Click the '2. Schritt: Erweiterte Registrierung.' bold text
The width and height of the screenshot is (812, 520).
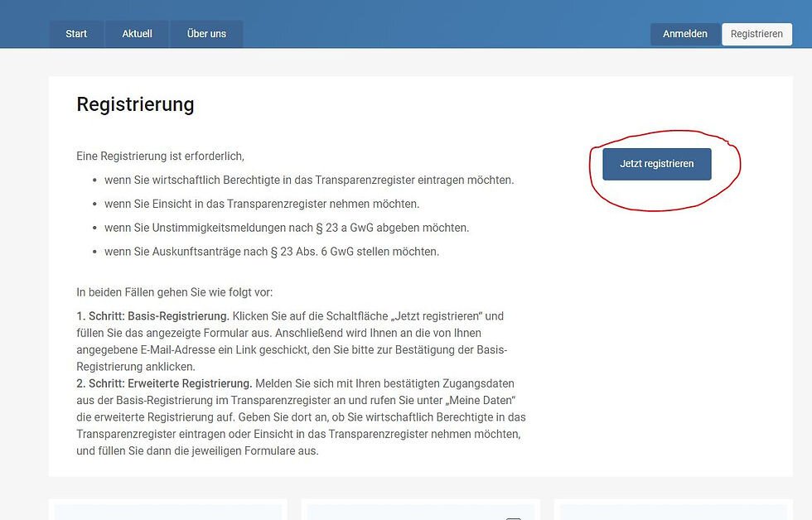pyautogui.click(x=164, y=383)
